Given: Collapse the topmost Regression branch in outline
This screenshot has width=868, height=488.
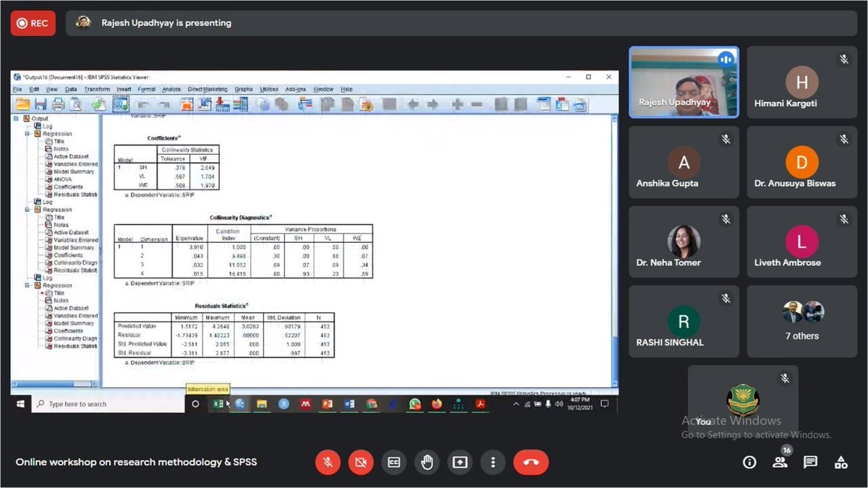Looking at the screenshot, I should (x=27, y=134).
